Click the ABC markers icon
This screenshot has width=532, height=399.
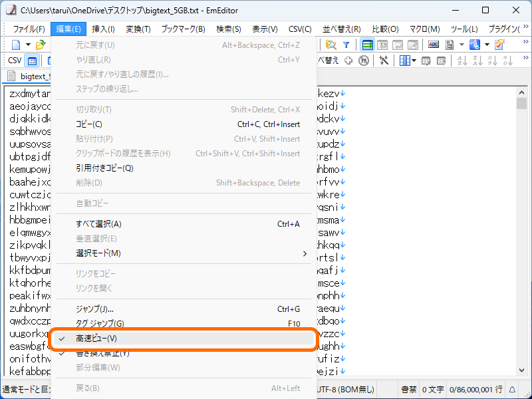click(x=434, y=45)
